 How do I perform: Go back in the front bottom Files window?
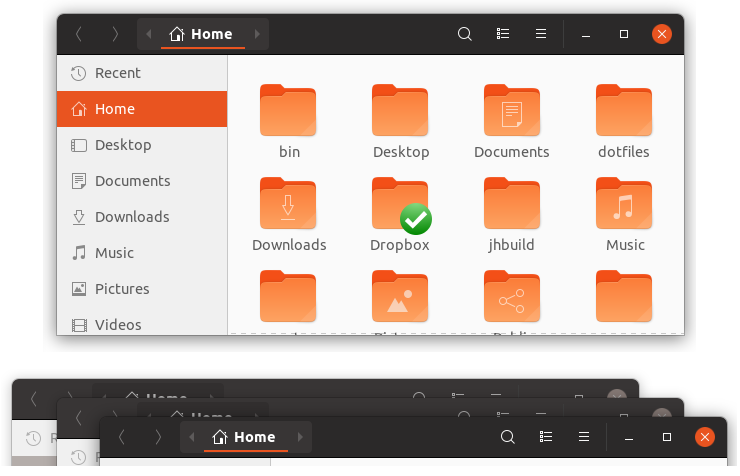[122, 437]
